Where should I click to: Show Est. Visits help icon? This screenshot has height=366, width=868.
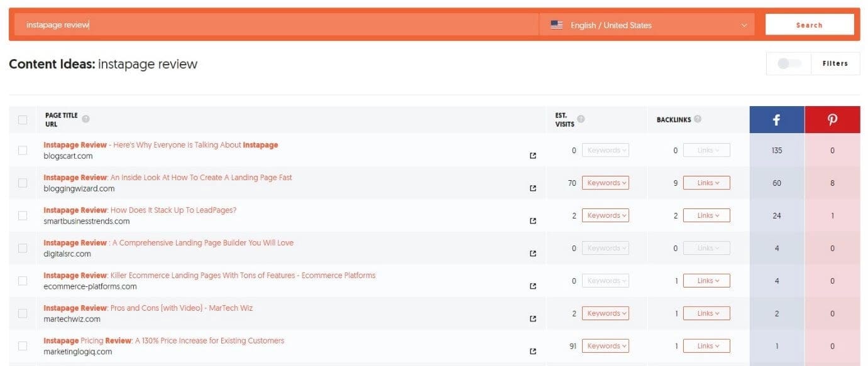click(581, 119)
